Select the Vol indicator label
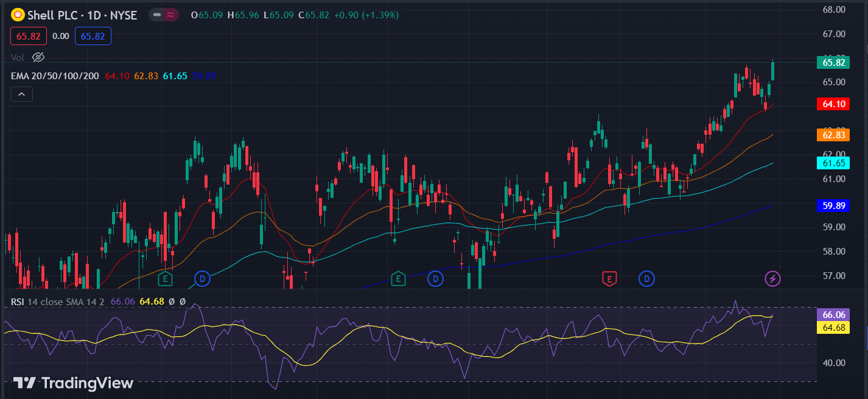This screenshot has height=399, width=868. (x=18, y=57)
